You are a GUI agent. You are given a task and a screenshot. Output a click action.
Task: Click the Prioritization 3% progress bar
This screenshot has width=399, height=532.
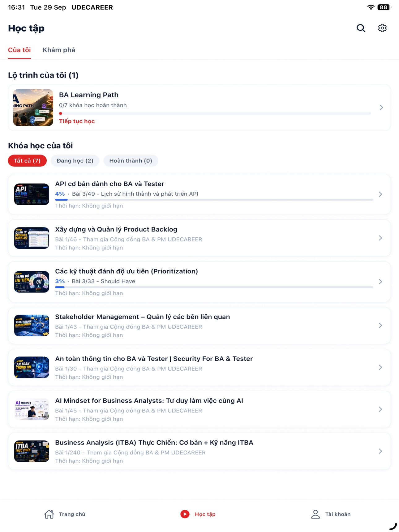(x=214, y=287)
